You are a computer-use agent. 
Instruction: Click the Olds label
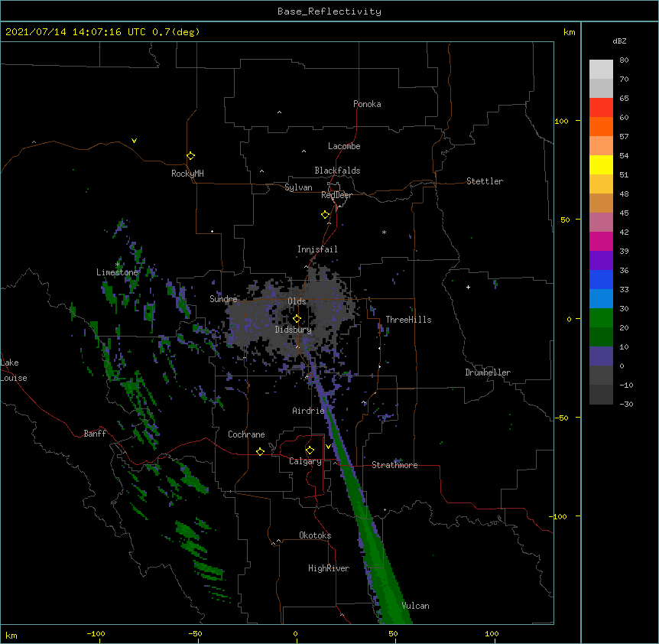[297, 301]
